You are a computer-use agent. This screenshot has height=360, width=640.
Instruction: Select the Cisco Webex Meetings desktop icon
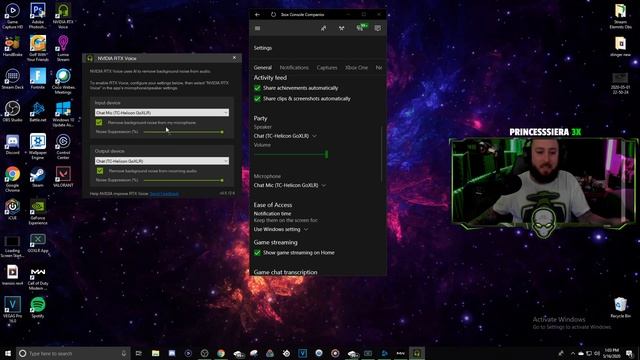[x=63, y=81]
